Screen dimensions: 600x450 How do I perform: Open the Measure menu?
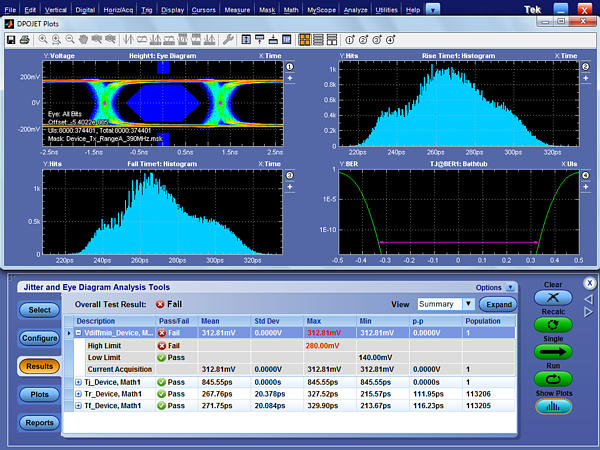click(237, 8)
